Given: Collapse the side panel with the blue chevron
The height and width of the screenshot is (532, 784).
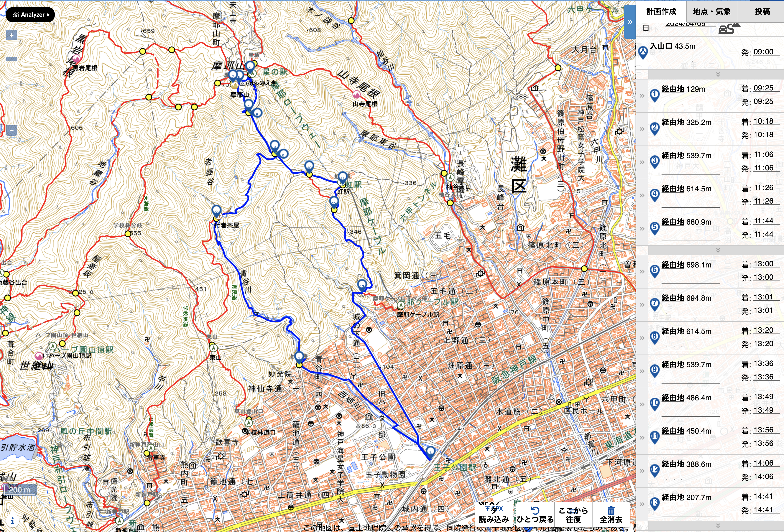Looking at the screenshot, I should 630,22.
